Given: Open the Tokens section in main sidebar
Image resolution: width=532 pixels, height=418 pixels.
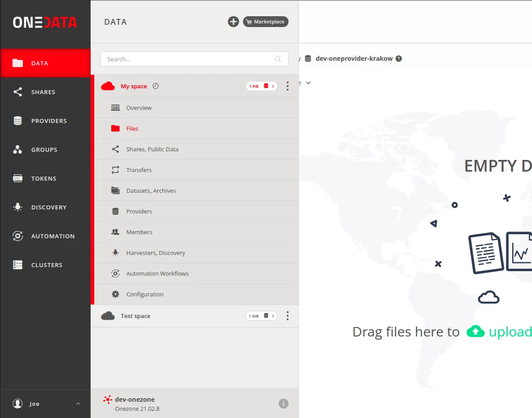Looking at the screenshot, I should (46, 178).
